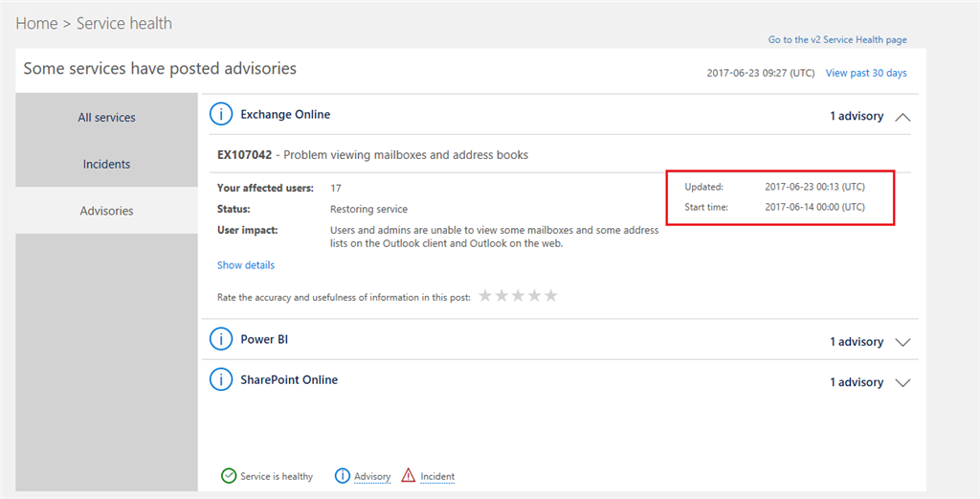
Task: Click the Service health breadcrumb text
Action: click(x=123, y=23)
